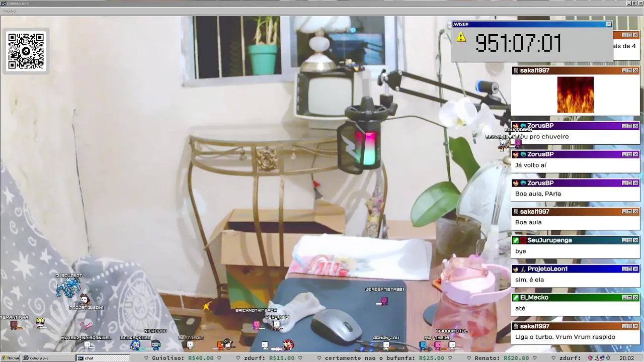
Task: Open the Arquivo menu
Action: click(9, 11)
